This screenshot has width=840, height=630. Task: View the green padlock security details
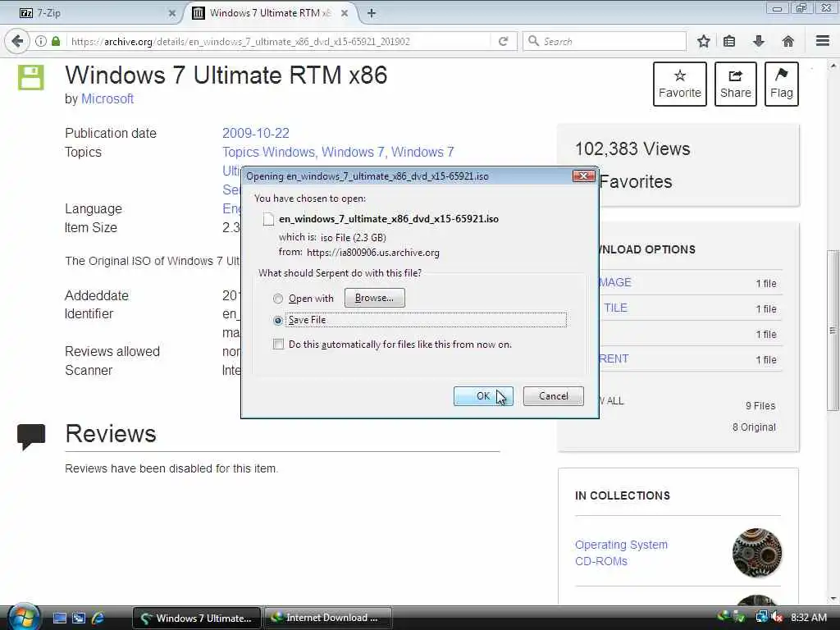56,41
